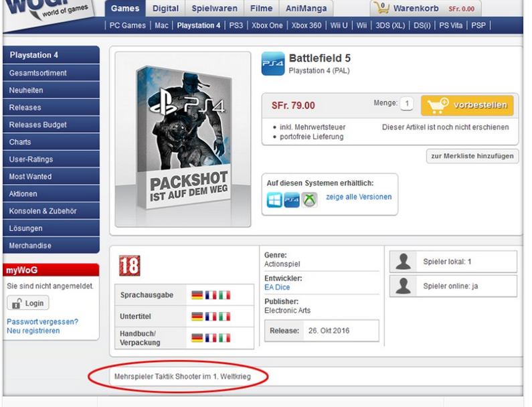The height and width of the screenshot is (407, 532).
Task: Click German flag in Handbuch/Verpackung row
Action: coord(197,338)
